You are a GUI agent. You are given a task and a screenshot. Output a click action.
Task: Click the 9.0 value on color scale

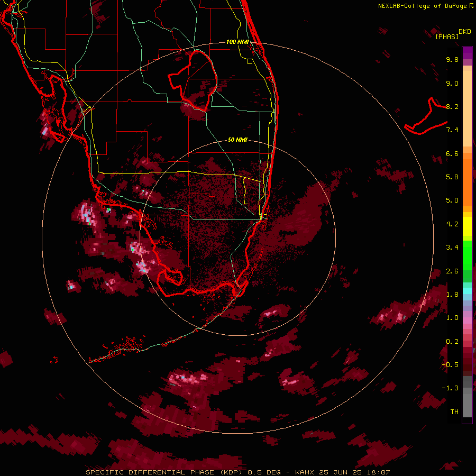[x=452, y=83]
